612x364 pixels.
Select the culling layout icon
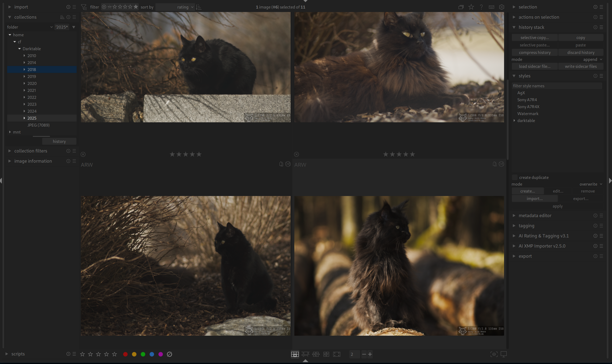click(316, 354)
